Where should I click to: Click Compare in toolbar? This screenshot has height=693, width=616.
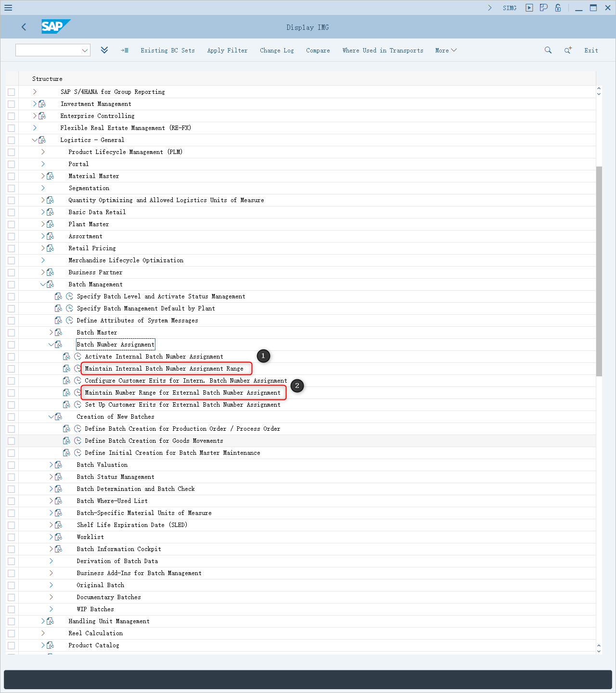tap(318, 51)
